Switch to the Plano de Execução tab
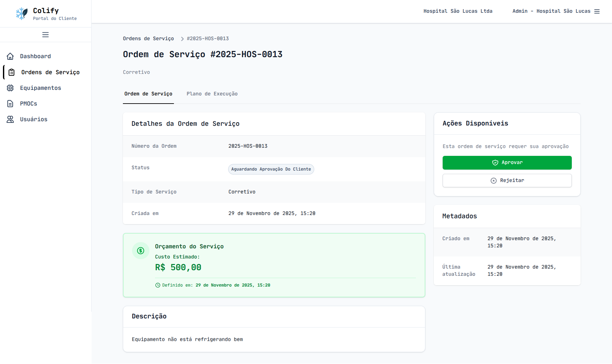 click(212, 94)
